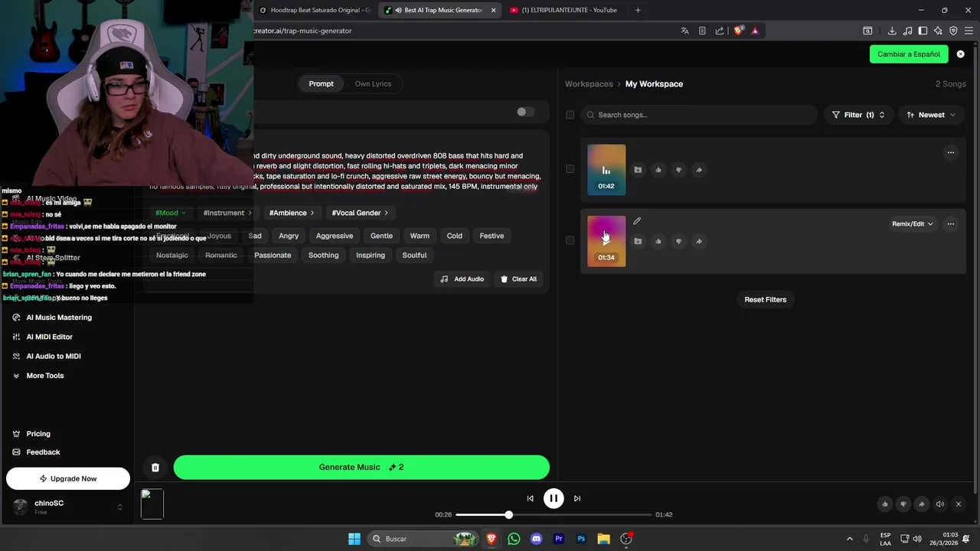Like the track in the bottom player bar
This screenshot has width=980, height=551.
point(885,504)
